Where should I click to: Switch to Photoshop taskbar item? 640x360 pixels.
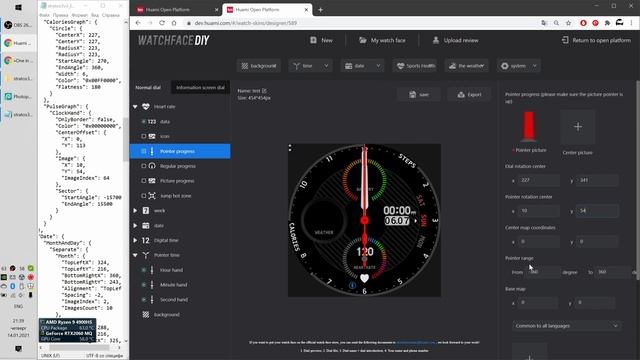(x=18, y=97)
